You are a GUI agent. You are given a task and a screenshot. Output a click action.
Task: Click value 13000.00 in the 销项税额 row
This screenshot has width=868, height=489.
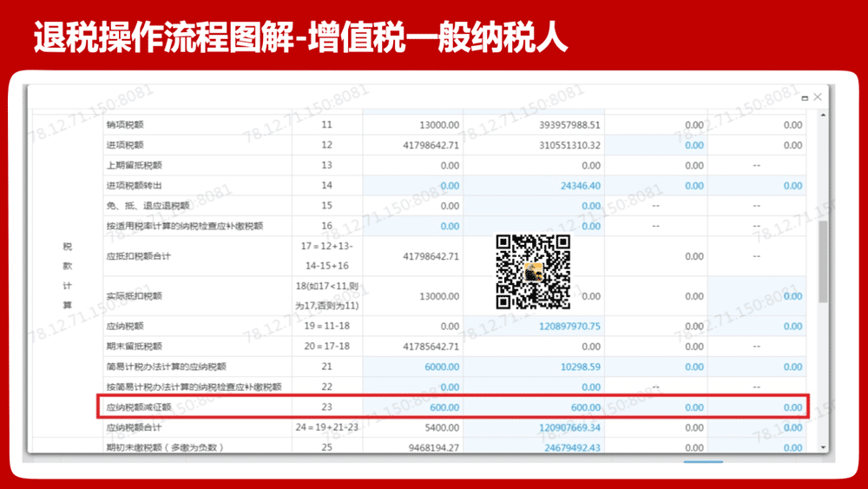(x=439, y=125)
